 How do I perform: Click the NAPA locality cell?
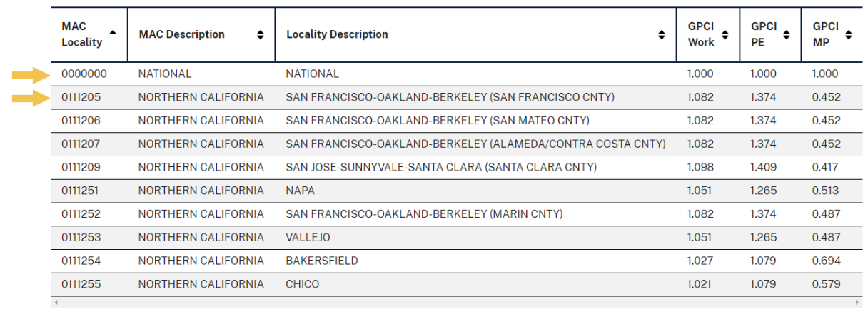(x=475, y=191)
